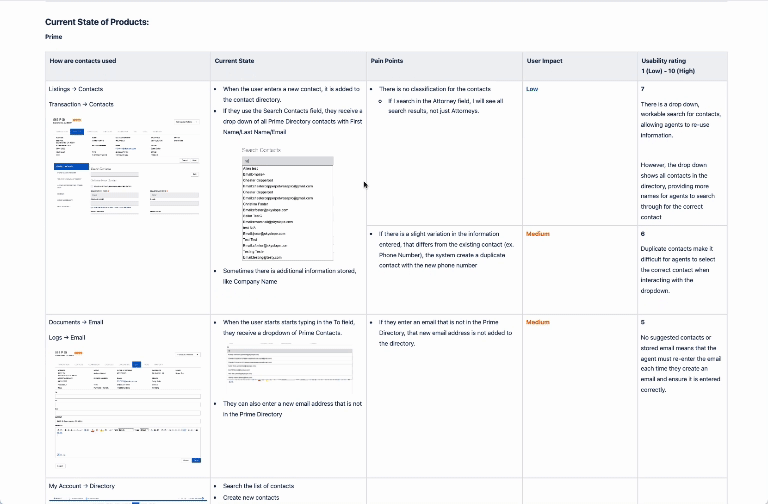768x504 pixels.
Task: Click the usability rating number 5
Action: point(642,322)
